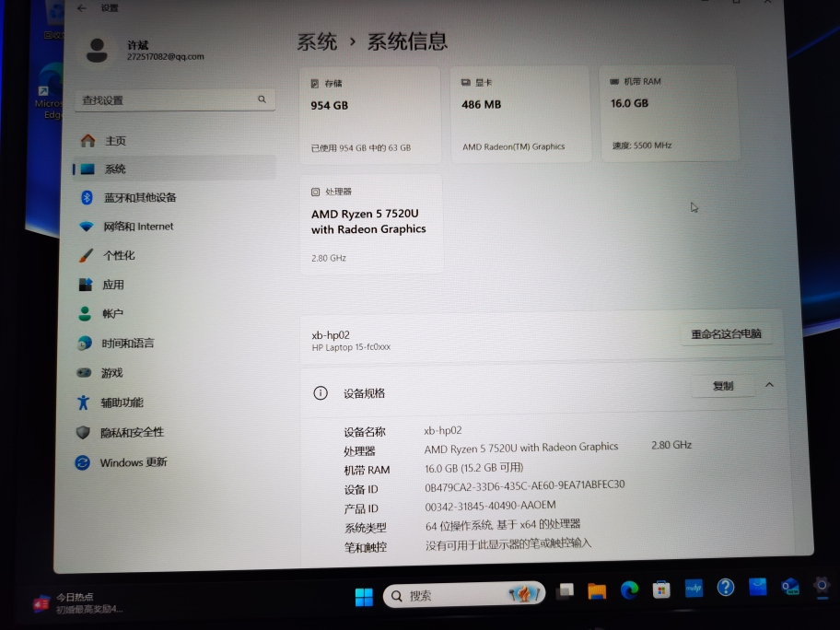This screenshot has height=630, width=840.
Task: Click the 设备规格 info circle icon
Action: click(321, 394)
